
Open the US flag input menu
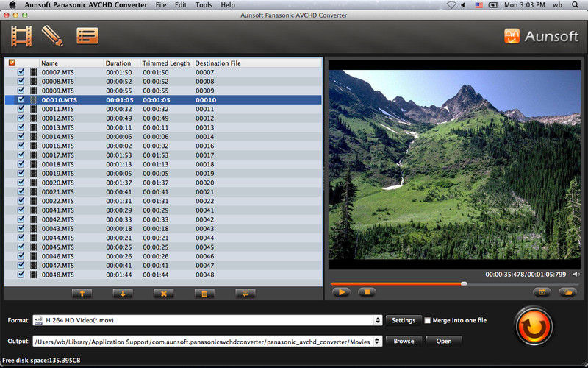tap(479, 5)
